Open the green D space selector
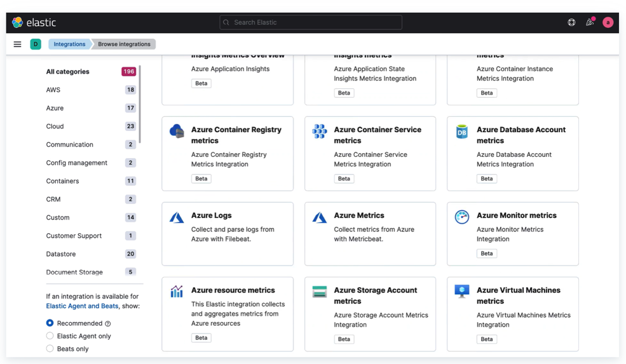 (36, 44)
